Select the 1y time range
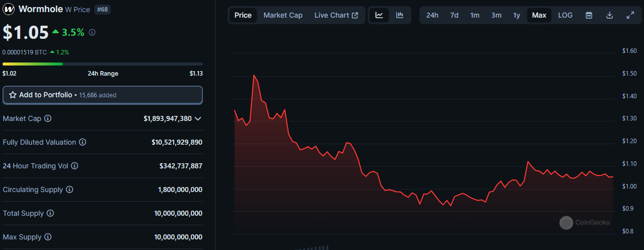Viewport: 644px width, 250px height. point(517,15)
